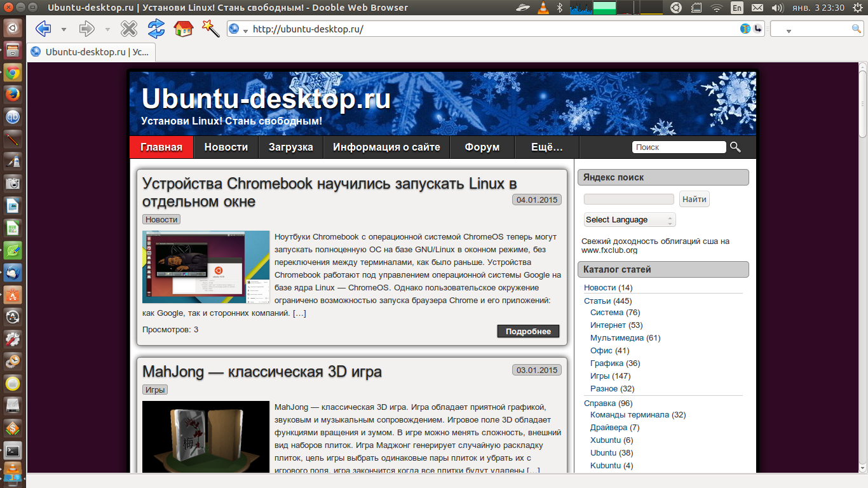Open the search engine dropdown in the toolbar
The width and height of the screenshot is (868, 488).
pyautogui.click(x=789, y=30)
